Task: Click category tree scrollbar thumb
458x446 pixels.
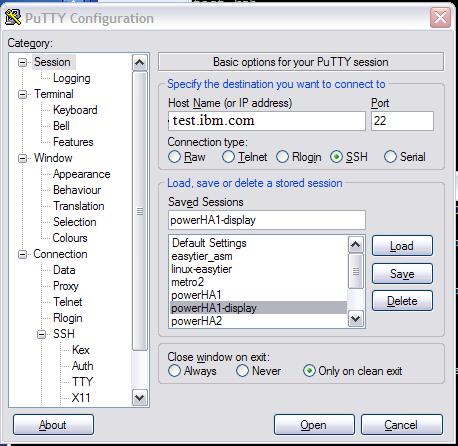Action: [140, 211]
